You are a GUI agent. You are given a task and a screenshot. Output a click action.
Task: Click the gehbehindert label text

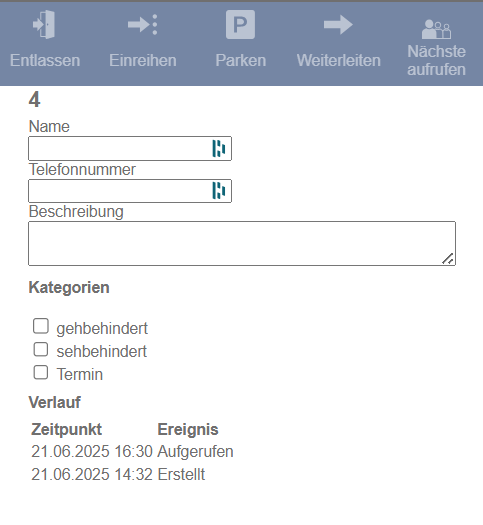[102, 328]
